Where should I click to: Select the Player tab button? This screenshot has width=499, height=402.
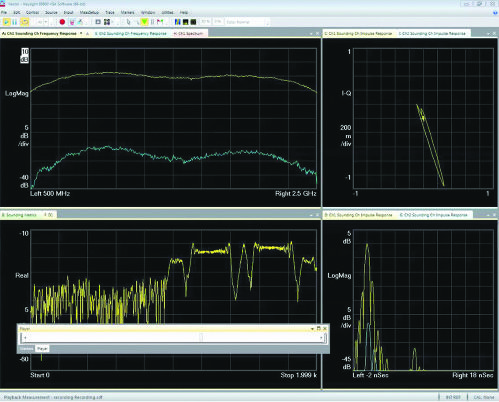coord(42,349)
